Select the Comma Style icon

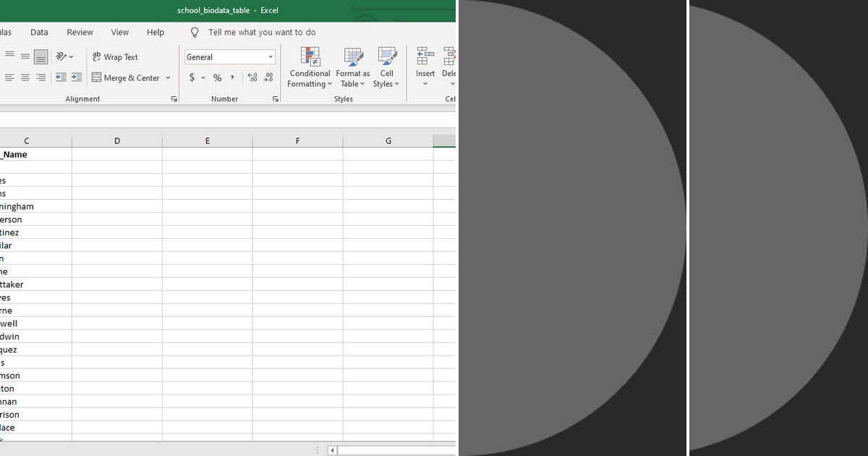tap(231, 77)
